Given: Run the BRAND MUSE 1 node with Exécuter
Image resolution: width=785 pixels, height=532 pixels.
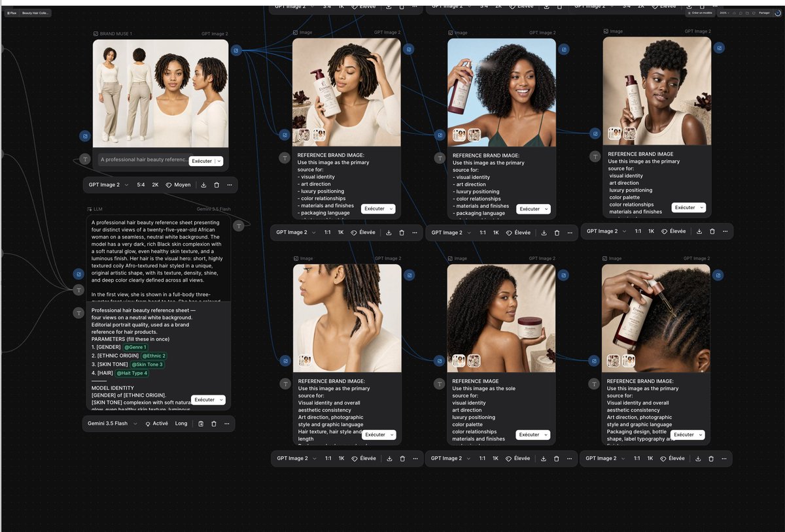Looking at the screenshot, I should [x=201, y=161].
